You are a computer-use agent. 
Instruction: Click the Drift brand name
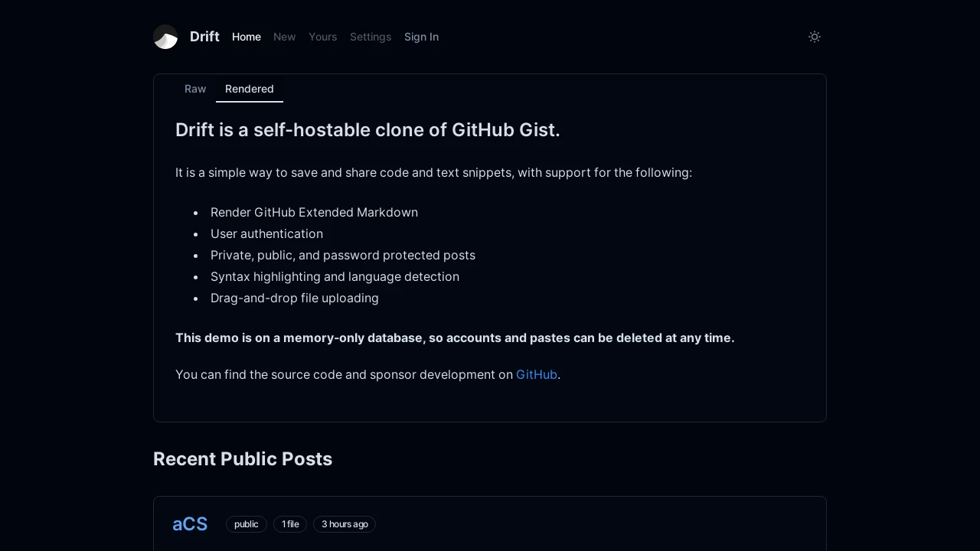click(204, 37)
